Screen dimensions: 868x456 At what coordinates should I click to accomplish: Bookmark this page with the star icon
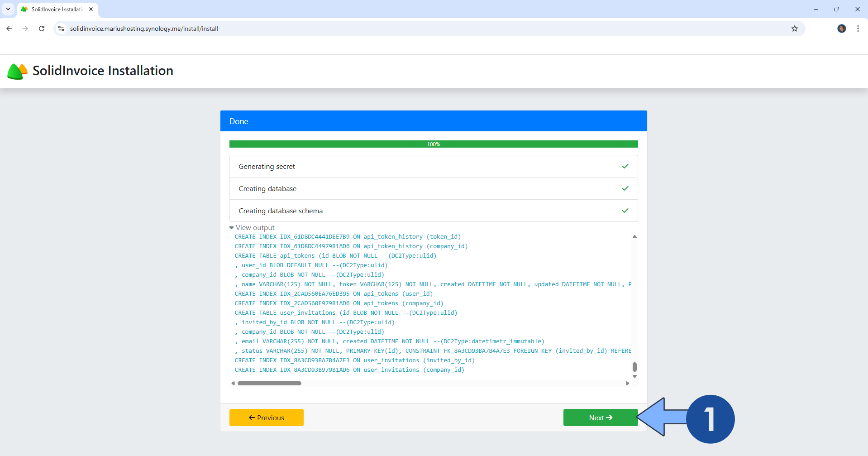click(x=795, y=29)
